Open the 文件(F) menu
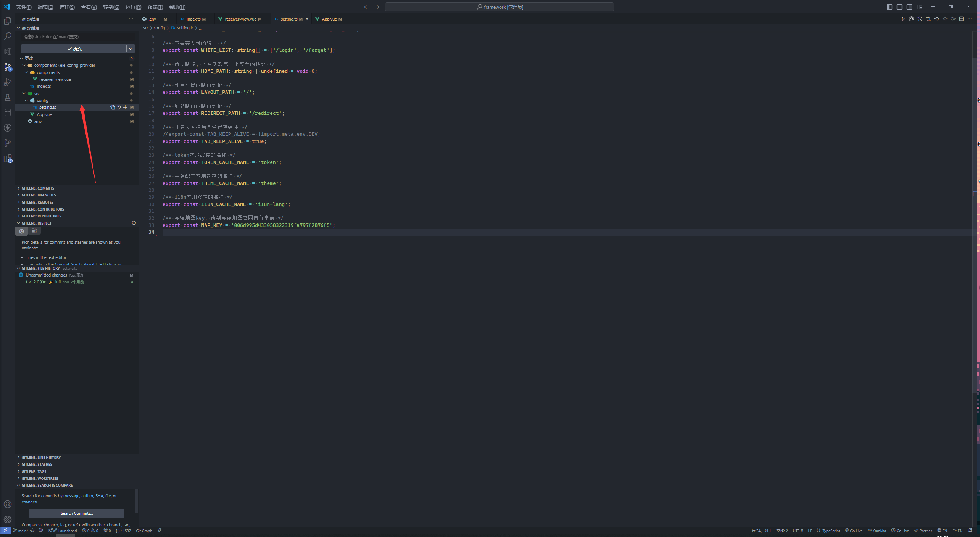980x537 pixels. pos(24,7)
